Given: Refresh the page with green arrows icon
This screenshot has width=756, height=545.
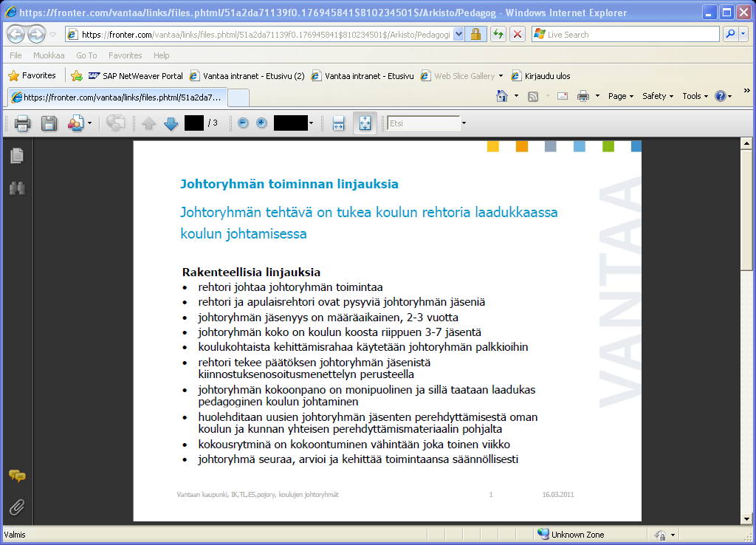Looking at the screenshot, I should (498, 35).
